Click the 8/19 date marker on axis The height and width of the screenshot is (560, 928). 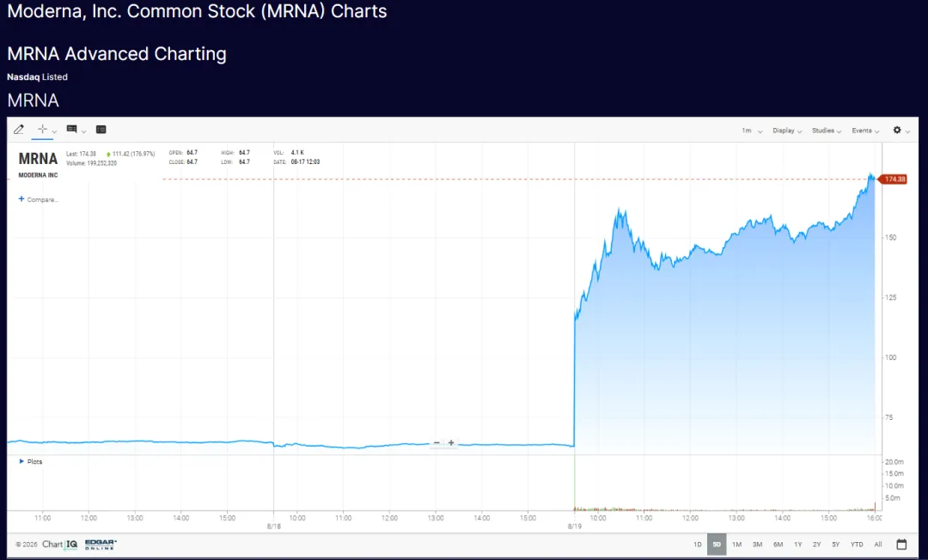[574, 527]
